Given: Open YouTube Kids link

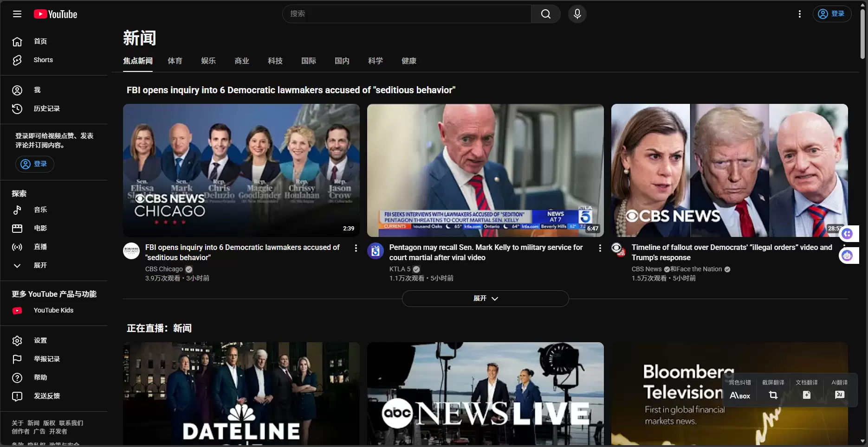Looking at the screenshot, I should (x=53, y=310).
